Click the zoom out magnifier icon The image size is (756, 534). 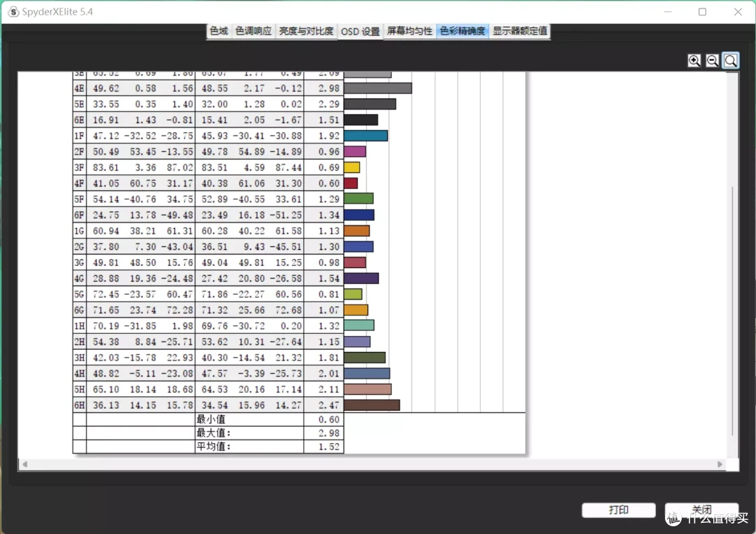[712, 61]
